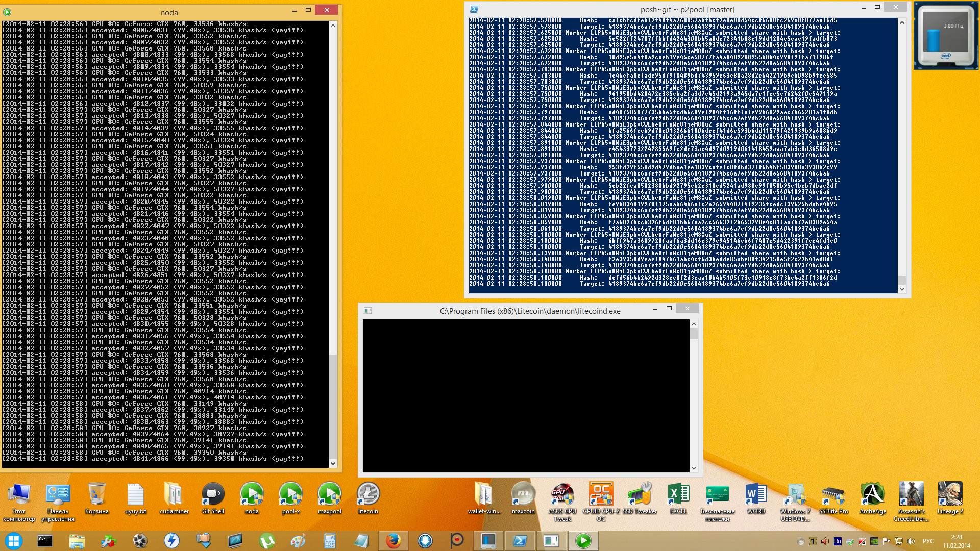The image size is (980, 551).
Task: Open the EXCEL desktop shortcut
Action: [678, 499]
